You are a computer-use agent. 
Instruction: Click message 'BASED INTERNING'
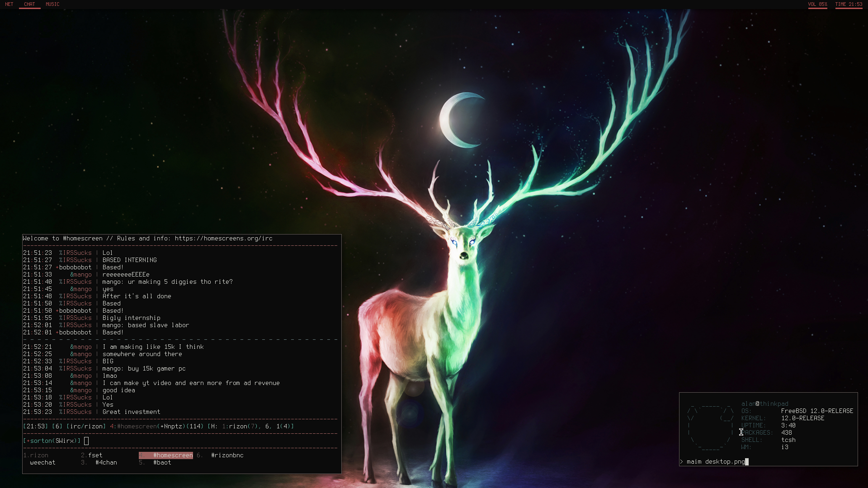click(x=130, y=260)
